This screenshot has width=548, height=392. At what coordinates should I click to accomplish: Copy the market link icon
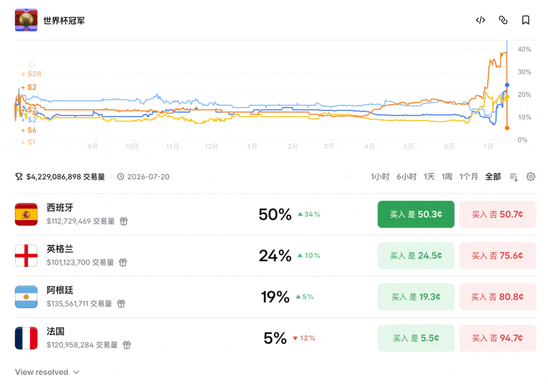tap(503, 21)
